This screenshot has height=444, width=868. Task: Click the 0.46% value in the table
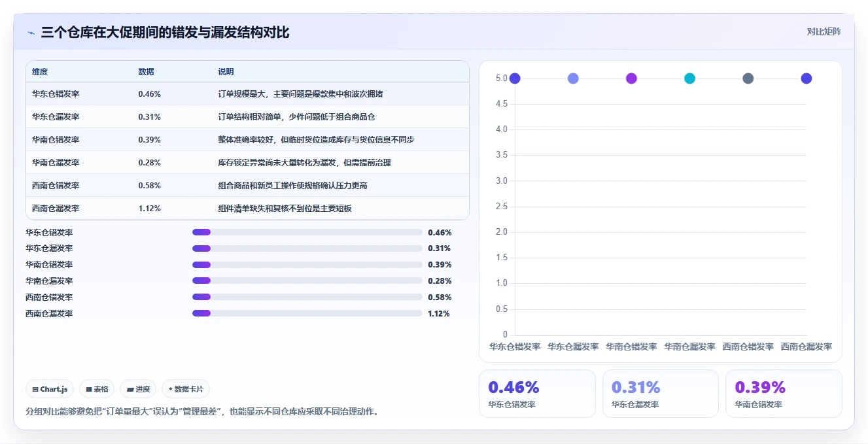tap(149, 94)
